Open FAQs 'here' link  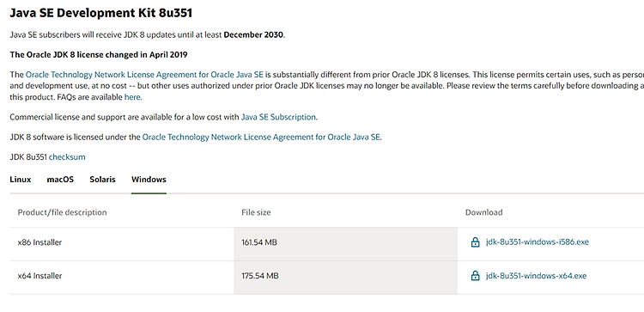click(x=132, y=97)
